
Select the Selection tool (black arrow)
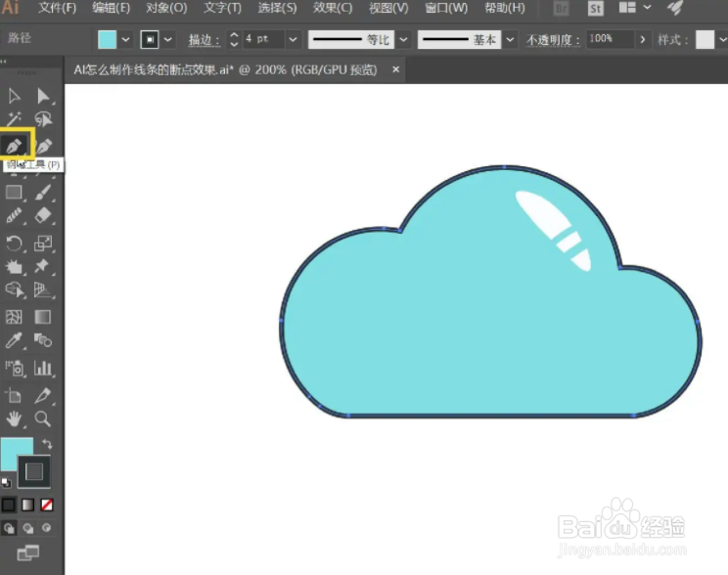(14, 96)
